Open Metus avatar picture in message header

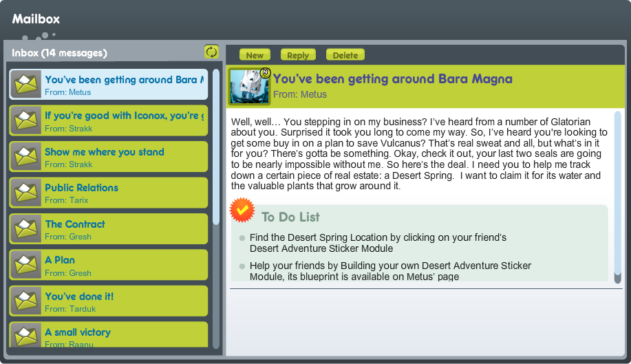[x=249, y=87]
